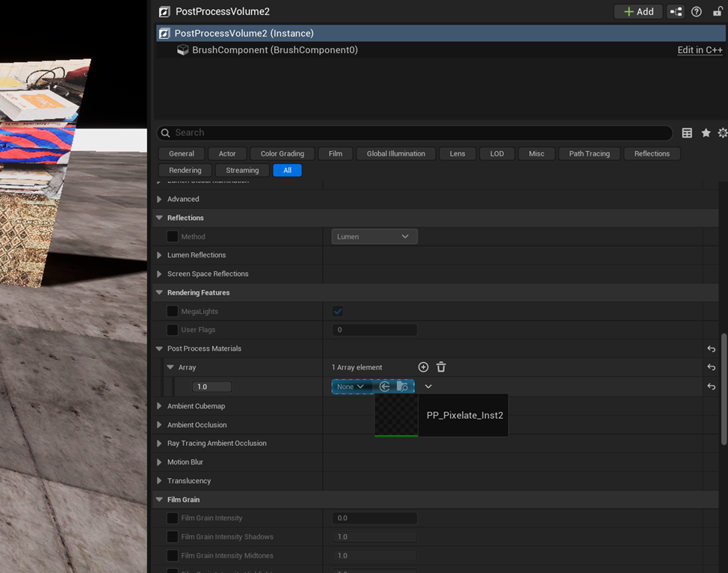Collapse the Post Process Materials section

(x=159, y=349)
